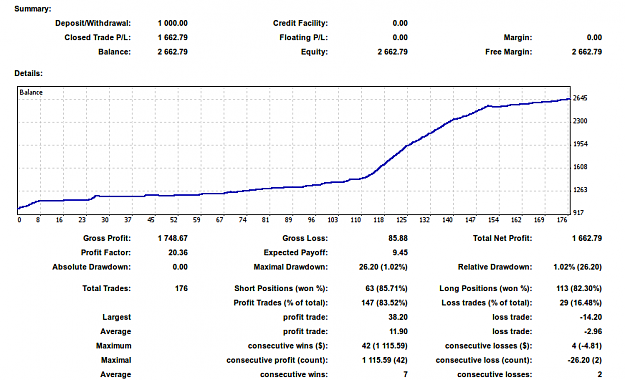This screenshot has height=380, width=625.
Task: Select the Expected Payoff value 9.45
Action: (400, 253)
